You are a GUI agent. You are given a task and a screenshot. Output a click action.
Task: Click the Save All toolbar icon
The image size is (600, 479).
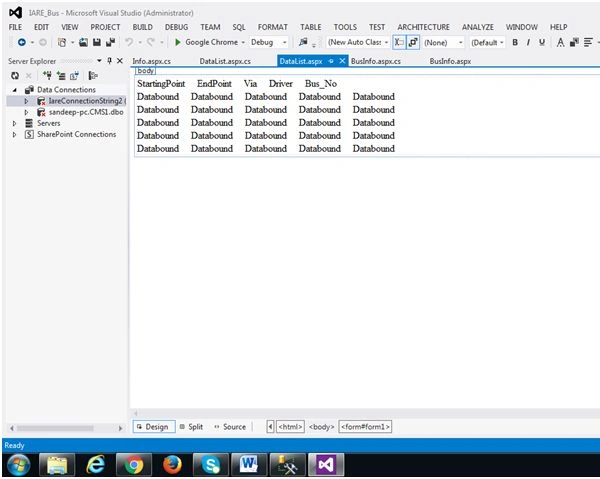[111, 42]
